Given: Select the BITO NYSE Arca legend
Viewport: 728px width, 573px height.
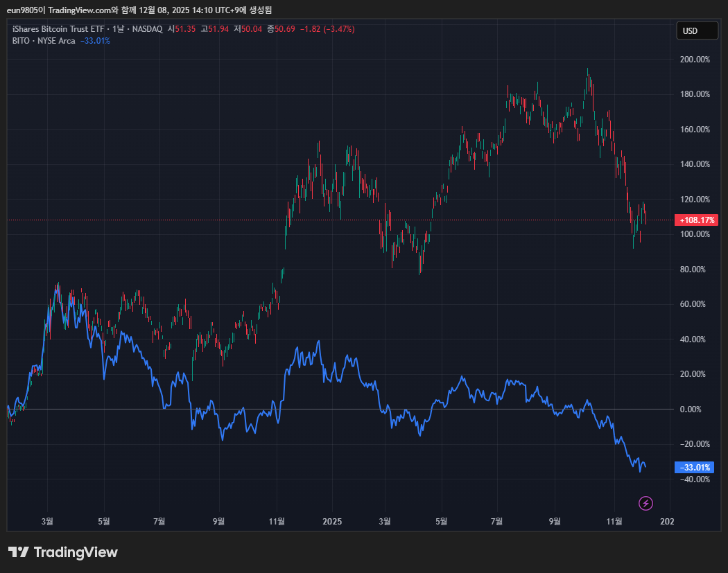Looking at the screenshot, I should 44,41.
